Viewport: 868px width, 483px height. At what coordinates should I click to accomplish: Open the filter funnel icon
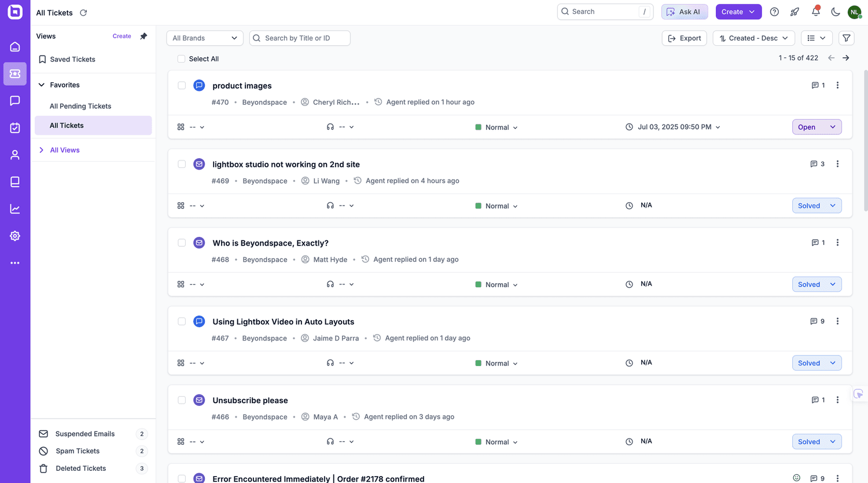coord(847,38)
